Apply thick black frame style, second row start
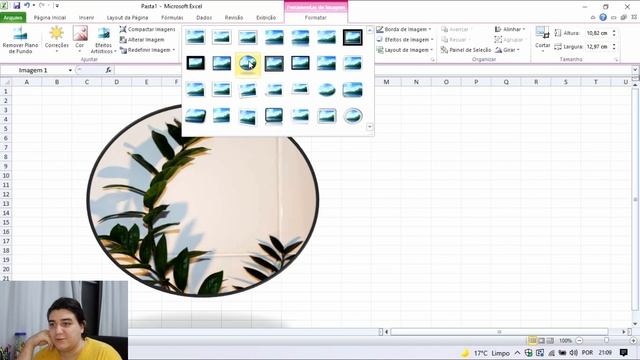This screenshot has height=360, width=640. (195, 63)
